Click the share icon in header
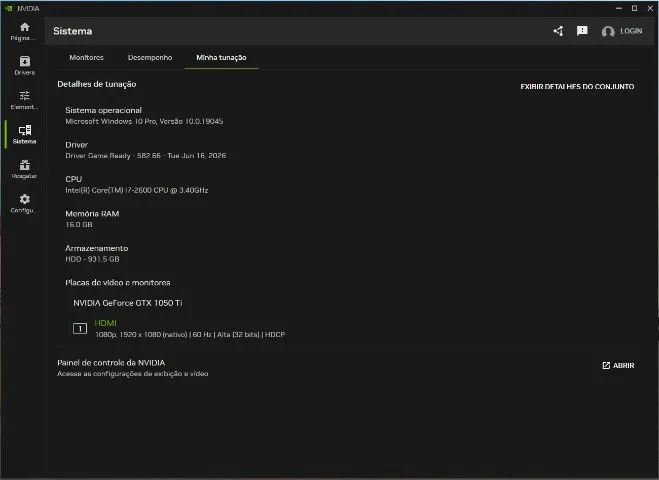The width and height of the screenshot is (659, 480). click(x=558, y=31)
